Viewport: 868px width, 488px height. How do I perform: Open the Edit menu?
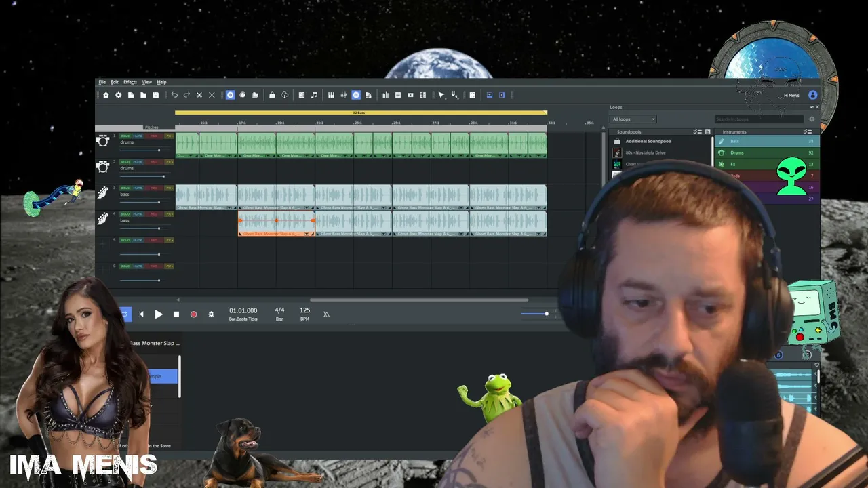115,82
